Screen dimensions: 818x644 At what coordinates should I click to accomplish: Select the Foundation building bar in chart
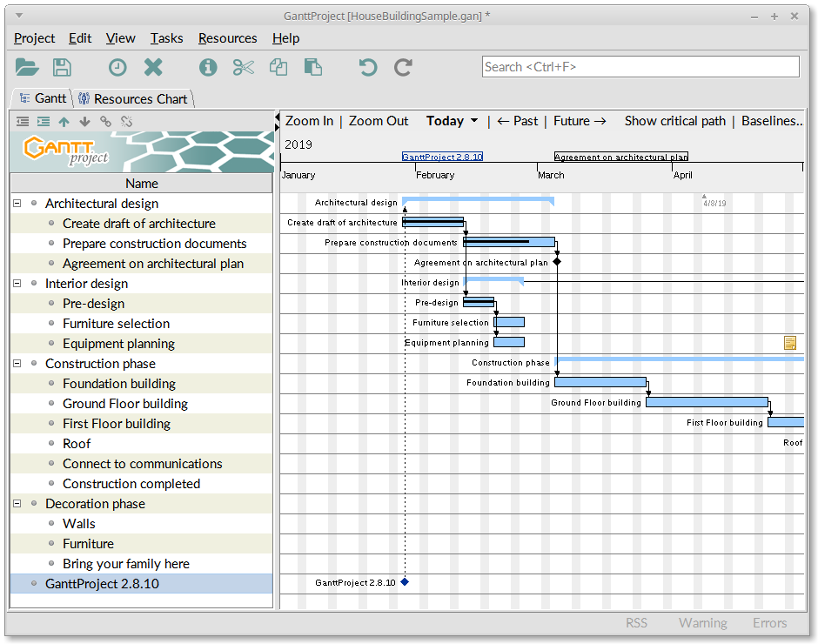click(x=600, y=382)
